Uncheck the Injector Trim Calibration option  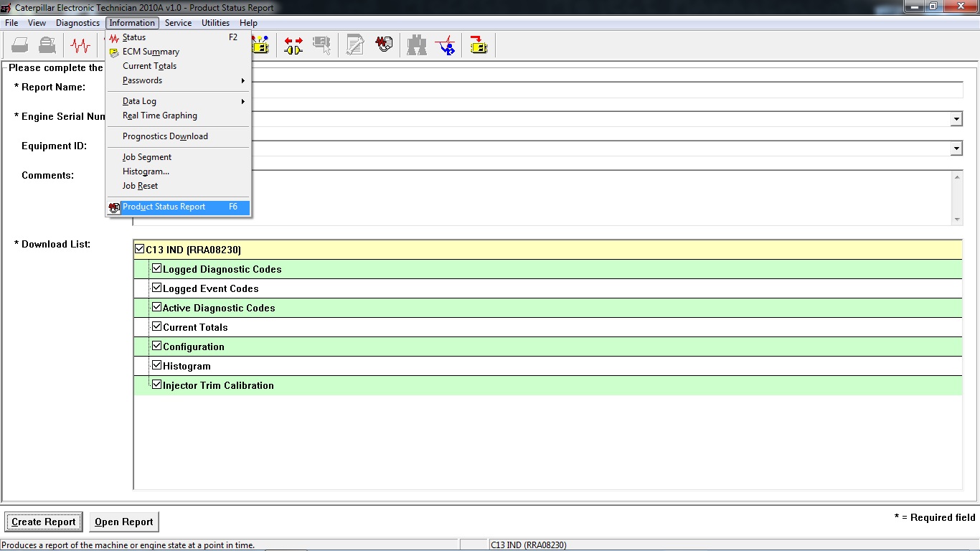(x=156, y=383)
